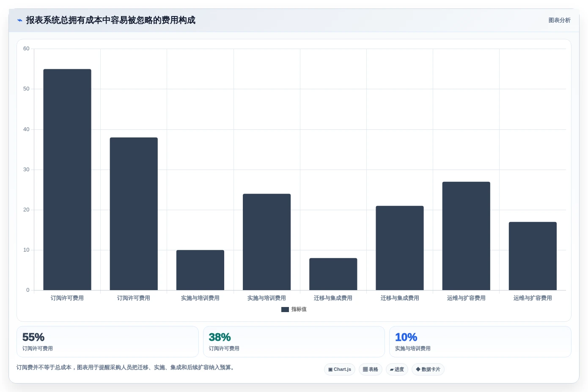The image size is (588, 392).
Task: Click the footnote text starting 订阅费并不等于总成本
Action: [126, 367]
